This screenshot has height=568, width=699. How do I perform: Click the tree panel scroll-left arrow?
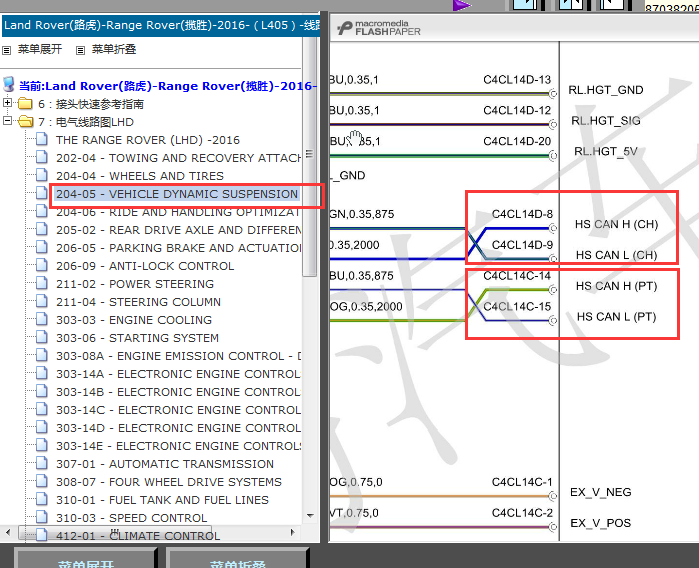tap(7, 532)
